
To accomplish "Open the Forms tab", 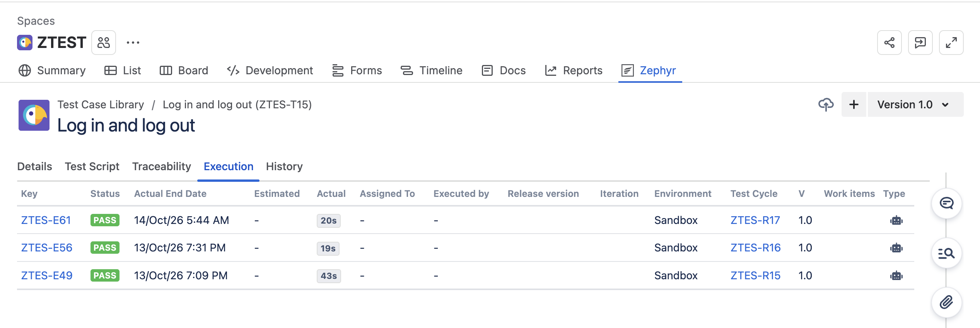I will (x=357, y=70).
